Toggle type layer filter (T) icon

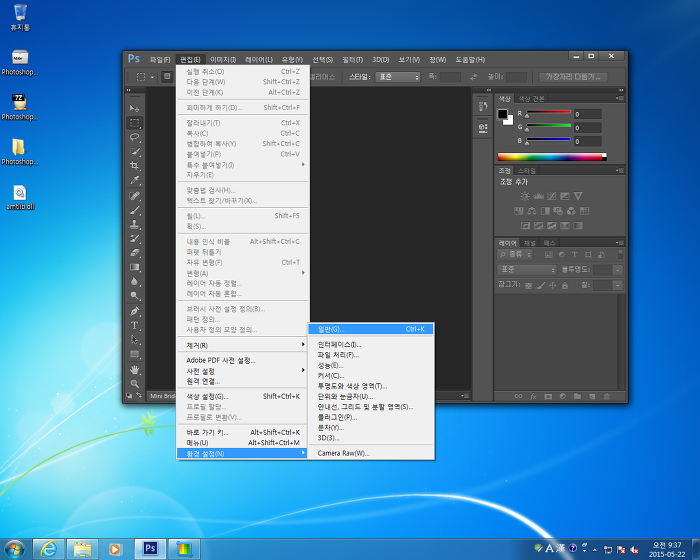click(575, 255)
